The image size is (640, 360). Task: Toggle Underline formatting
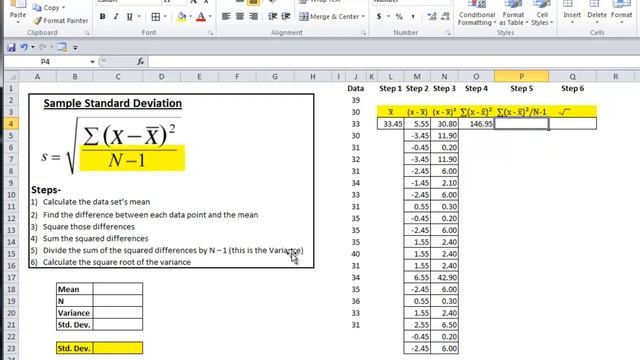129,17
